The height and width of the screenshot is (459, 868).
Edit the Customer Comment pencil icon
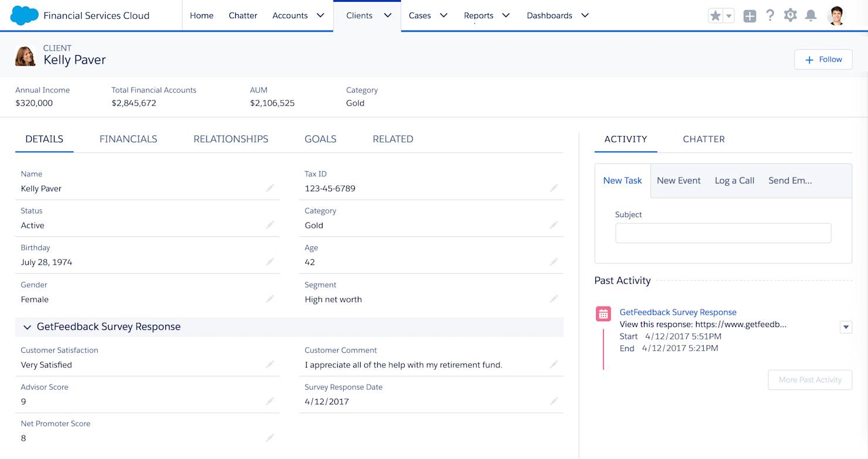point(554,365)
